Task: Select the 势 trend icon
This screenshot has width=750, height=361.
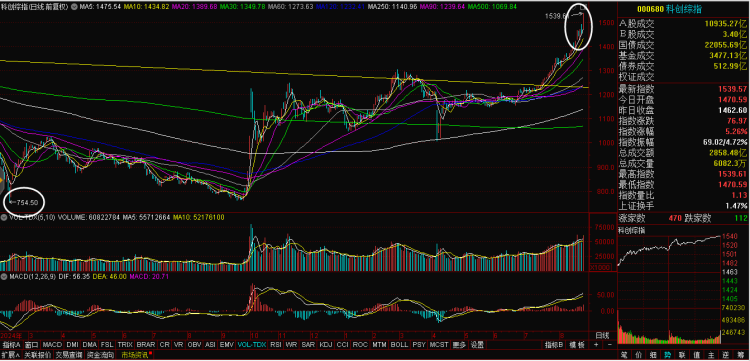Action: 667,355
